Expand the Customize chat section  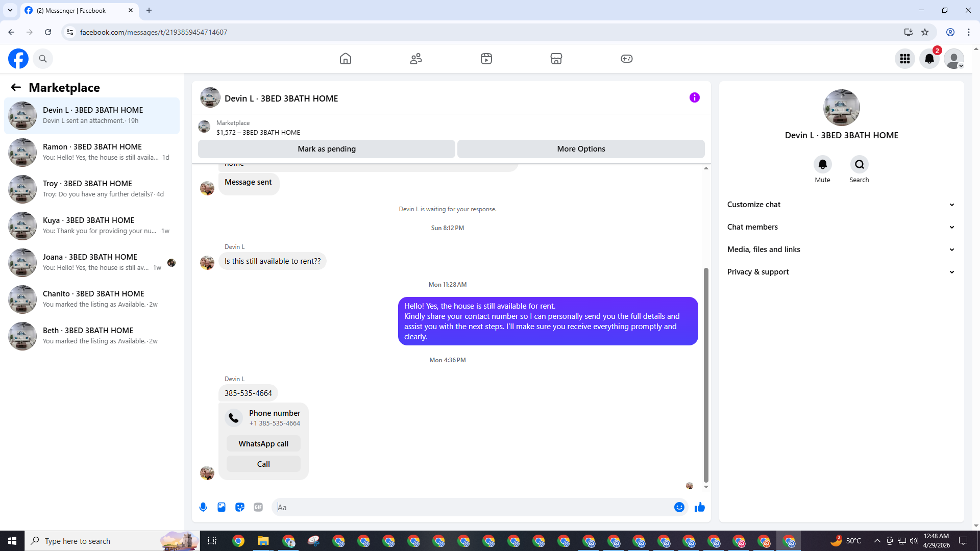pos(841,205)
